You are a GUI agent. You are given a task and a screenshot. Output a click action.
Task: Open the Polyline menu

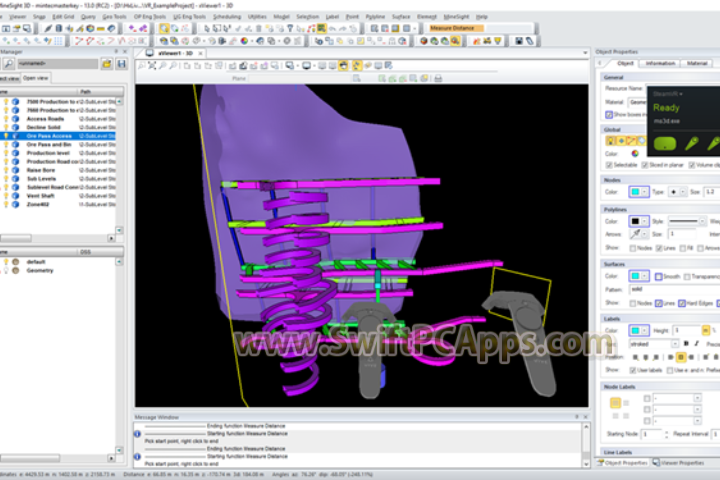click(375, 17)
